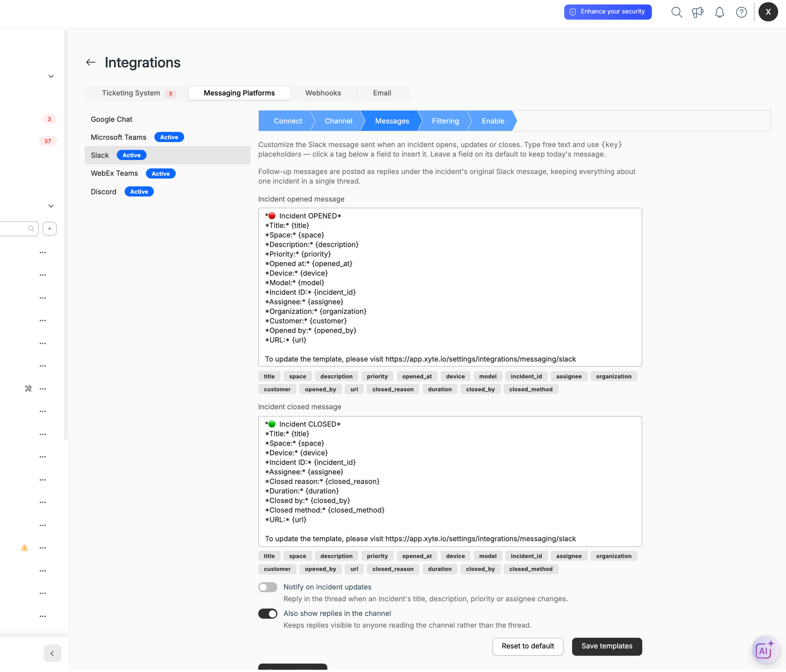The height and width of the screenshot is (672, 786).
Task: Go back with the Integrations arrow
Action: pos(91,62)
